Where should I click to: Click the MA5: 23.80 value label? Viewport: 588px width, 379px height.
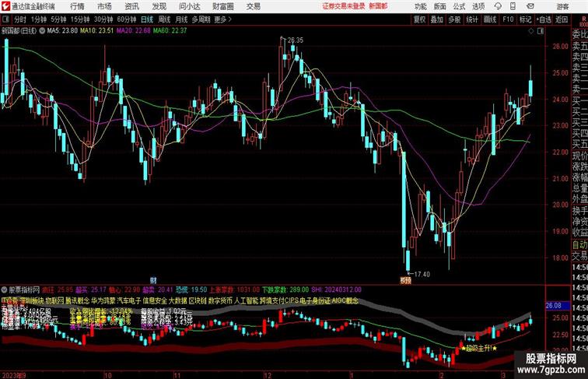[62, 31]
